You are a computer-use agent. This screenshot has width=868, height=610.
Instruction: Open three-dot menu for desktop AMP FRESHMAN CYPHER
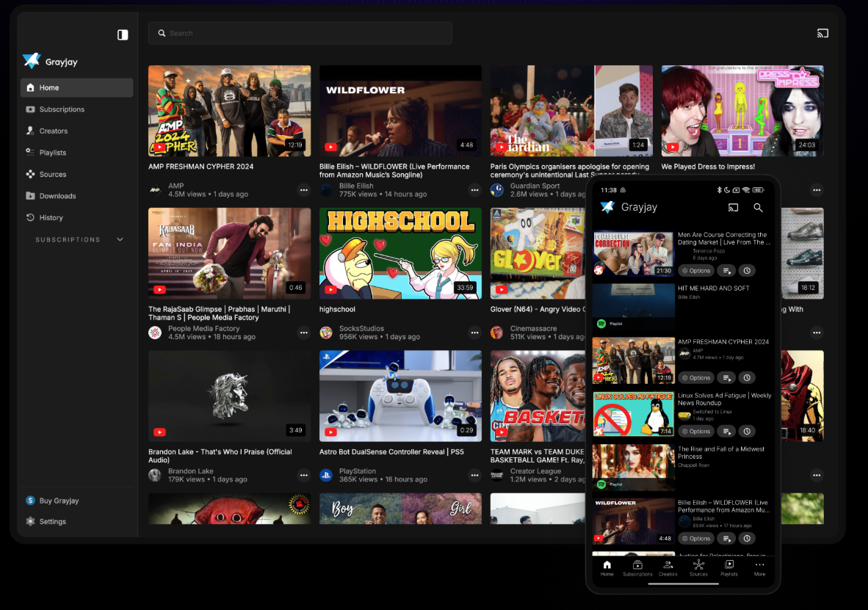(304, 190)
